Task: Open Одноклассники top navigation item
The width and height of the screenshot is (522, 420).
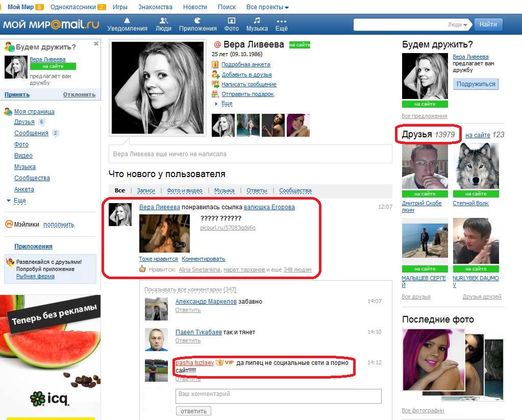Action: coord(73,7)
